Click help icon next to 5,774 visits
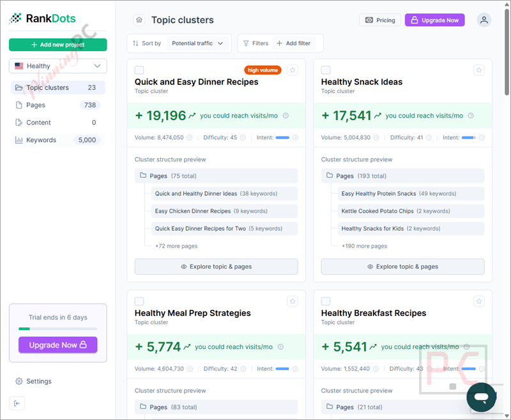The height and width of the screenshot is (420, 511). click(280, 347)
